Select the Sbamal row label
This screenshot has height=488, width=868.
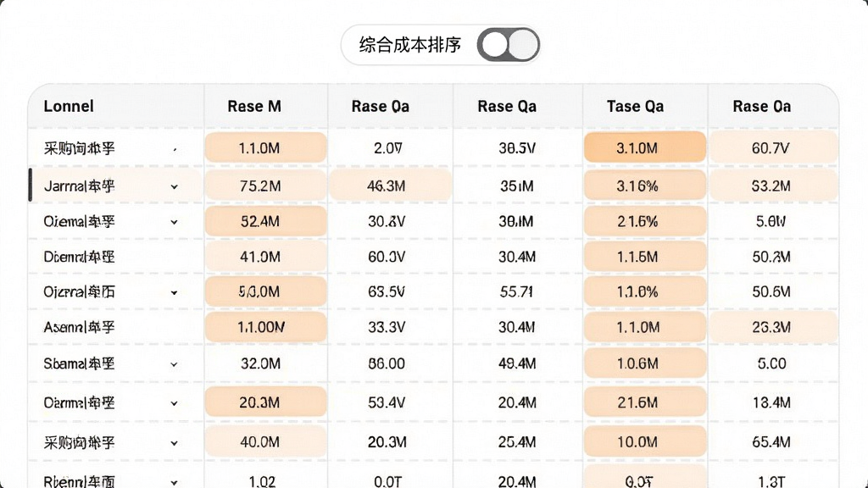pyautogui.click(x=79, y=363)
